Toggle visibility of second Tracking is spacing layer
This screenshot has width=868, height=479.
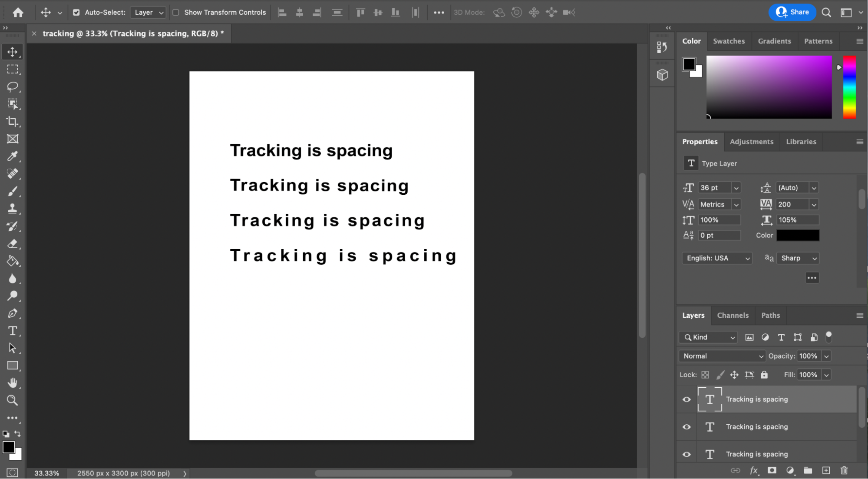[686, 426]
